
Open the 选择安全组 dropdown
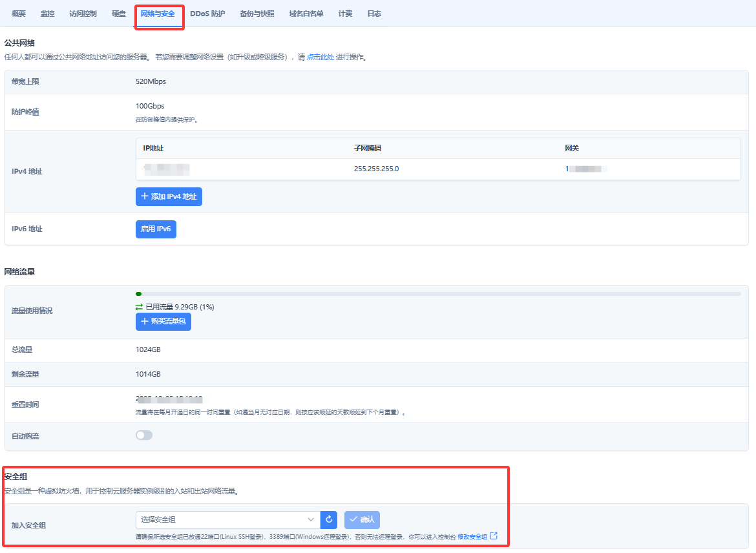[x=227, y=520]
